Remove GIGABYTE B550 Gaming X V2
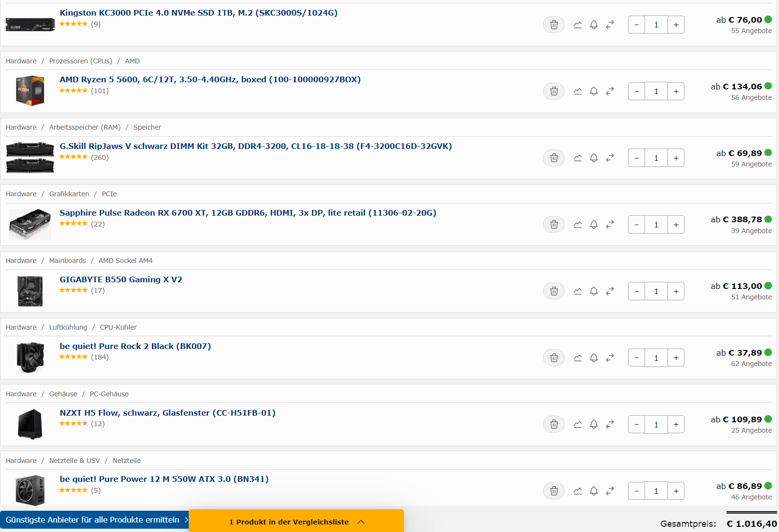The height and width of the screenshot is (532, 779). click(554, 291)
